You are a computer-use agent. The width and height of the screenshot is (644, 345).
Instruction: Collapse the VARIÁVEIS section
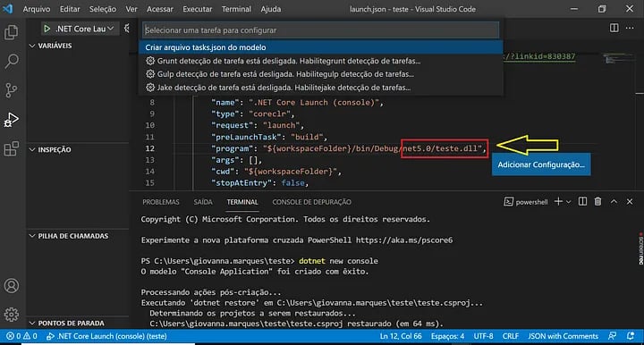(32, 46)
